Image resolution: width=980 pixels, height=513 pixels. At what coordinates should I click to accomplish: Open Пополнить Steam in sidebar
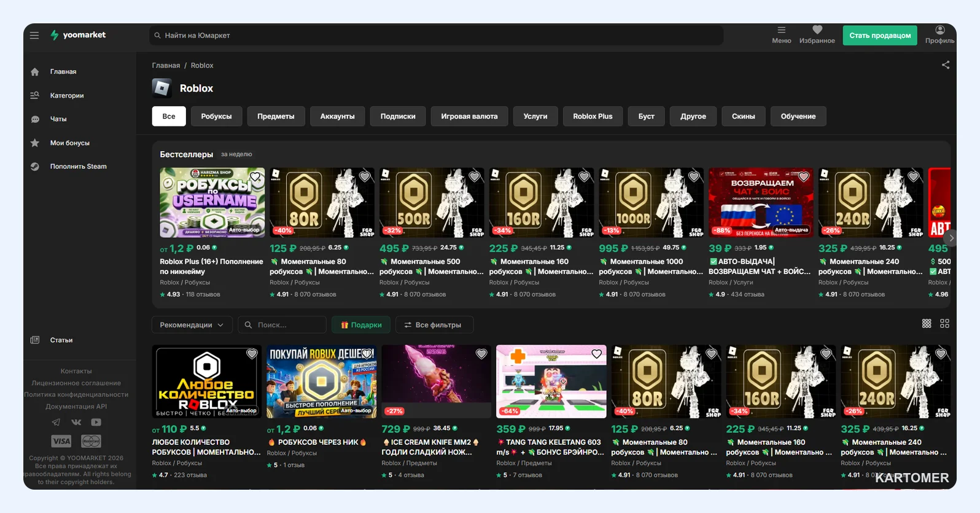click(x=78, y=166)
